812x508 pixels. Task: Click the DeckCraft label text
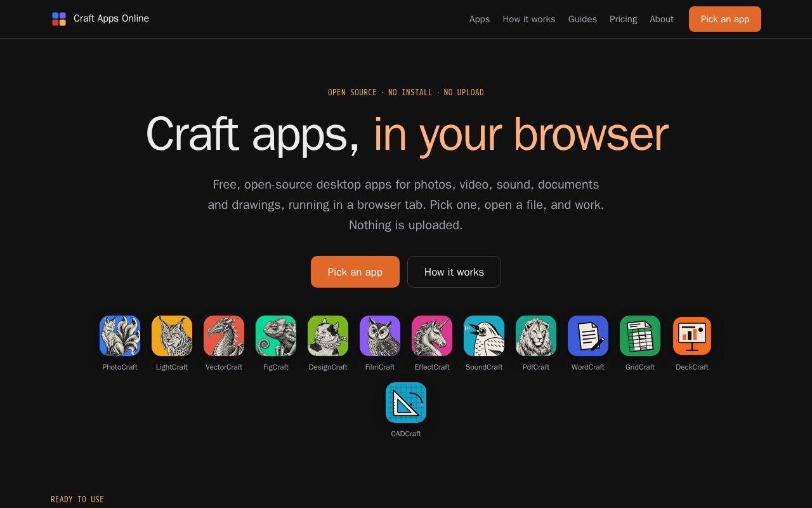[692, 367]
